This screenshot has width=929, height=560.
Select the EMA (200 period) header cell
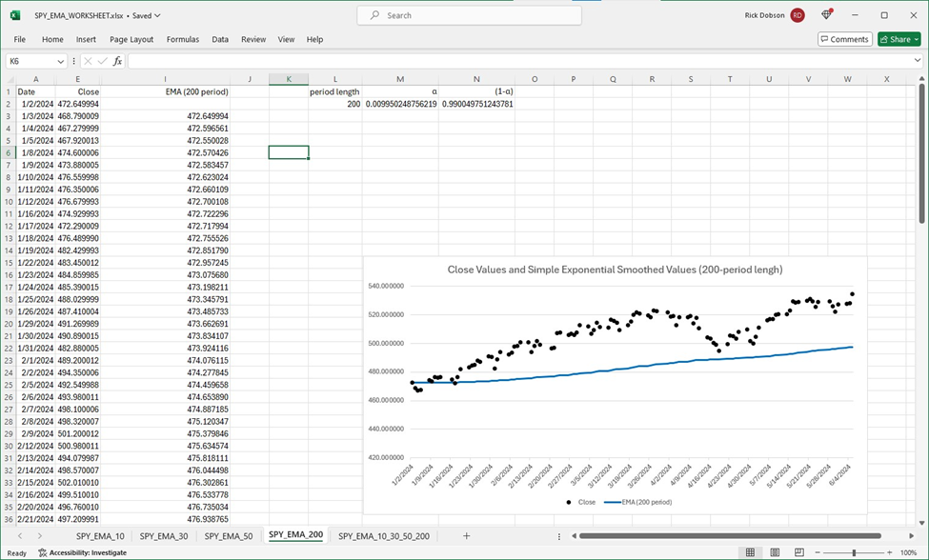click(165, 91)
